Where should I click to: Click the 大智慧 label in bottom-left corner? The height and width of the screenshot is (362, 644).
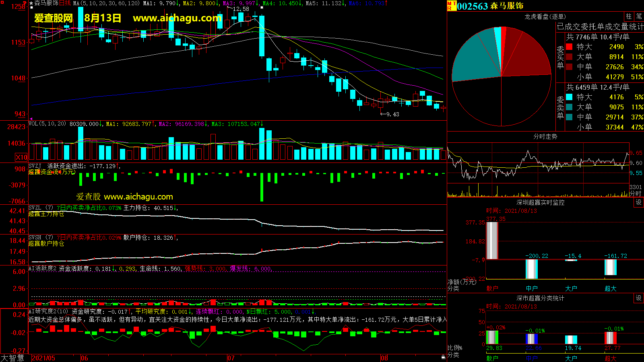(12, 358)
